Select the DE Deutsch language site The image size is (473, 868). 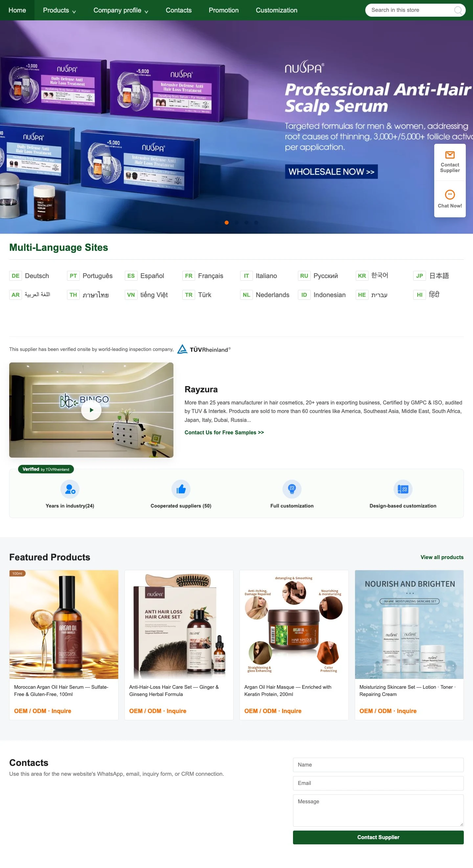(x=29, y=276)
